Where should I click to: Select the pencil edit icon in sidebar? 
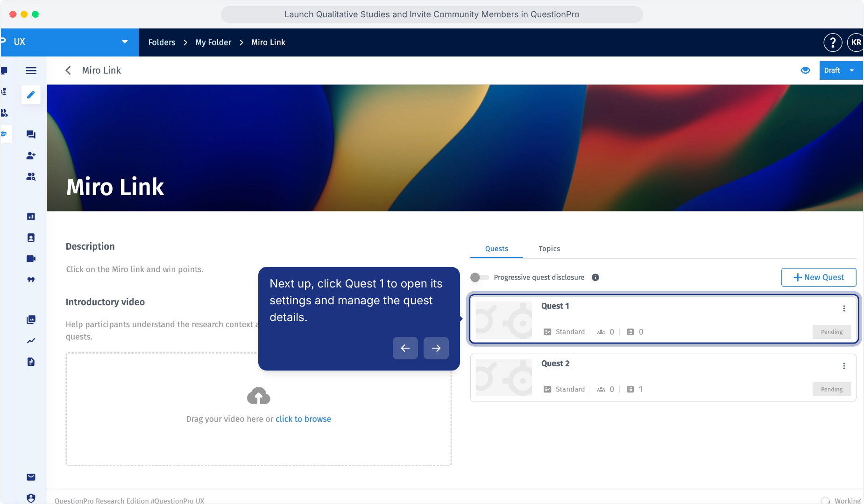click(31, 95)
